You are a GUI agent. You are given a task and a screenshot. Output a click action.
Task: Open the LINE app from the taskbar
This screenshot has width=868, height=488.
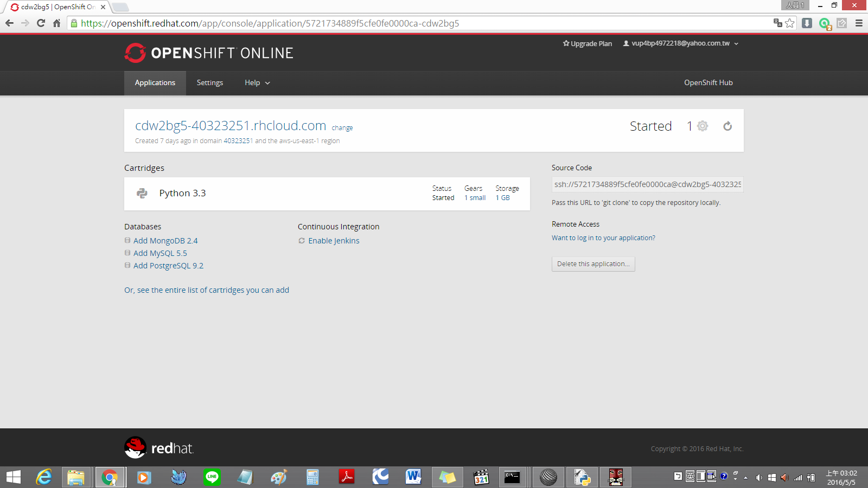point(212,477)
